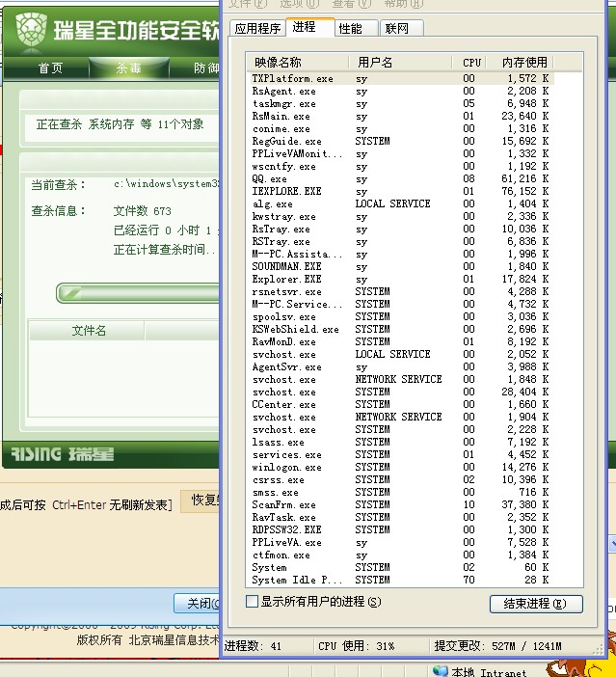This screenshot has height=677, width=616.
Task: Click the 本地 Intranet zone icon
Action: tap(441, 670)
